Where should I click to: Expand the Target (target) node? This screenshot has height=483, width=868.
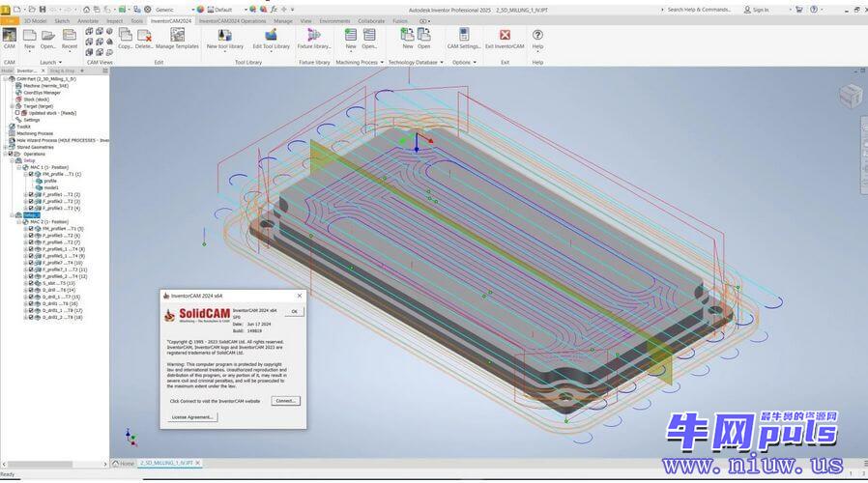12,106
